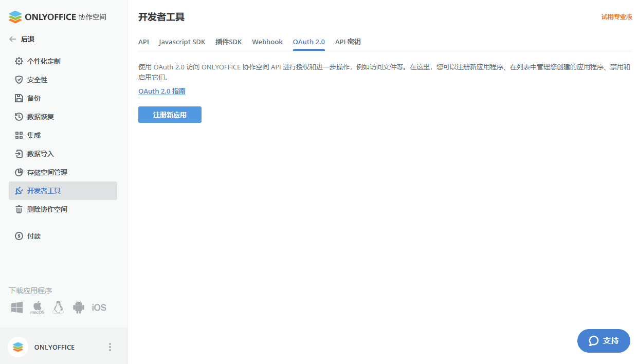
Task: Click the 备份 label in sidebar
Action: tap(34, 98)
